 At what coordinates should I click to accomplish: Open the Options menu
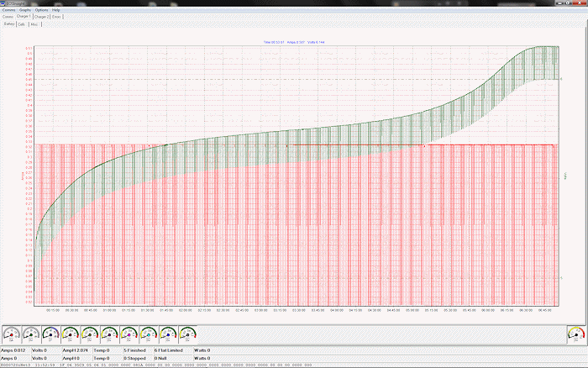pyautogui.click(x=42, y=9)
